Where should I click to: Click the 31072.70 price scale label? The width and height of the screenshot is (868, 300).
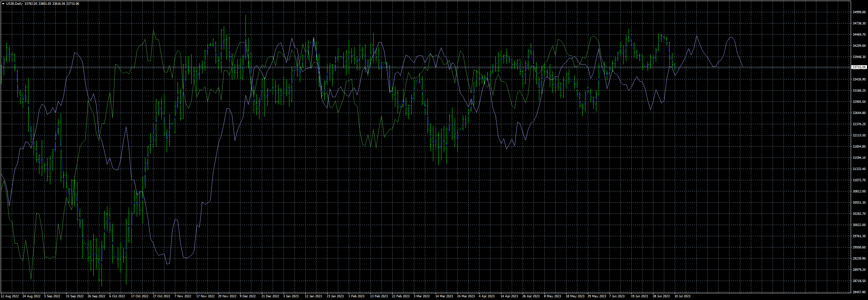(859, 180)
